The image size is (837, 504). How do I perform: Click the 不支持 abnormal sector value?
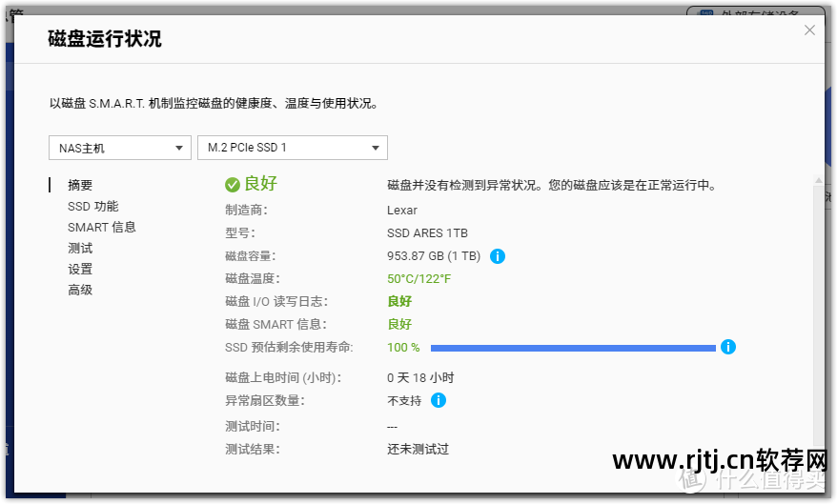[404, 400]
